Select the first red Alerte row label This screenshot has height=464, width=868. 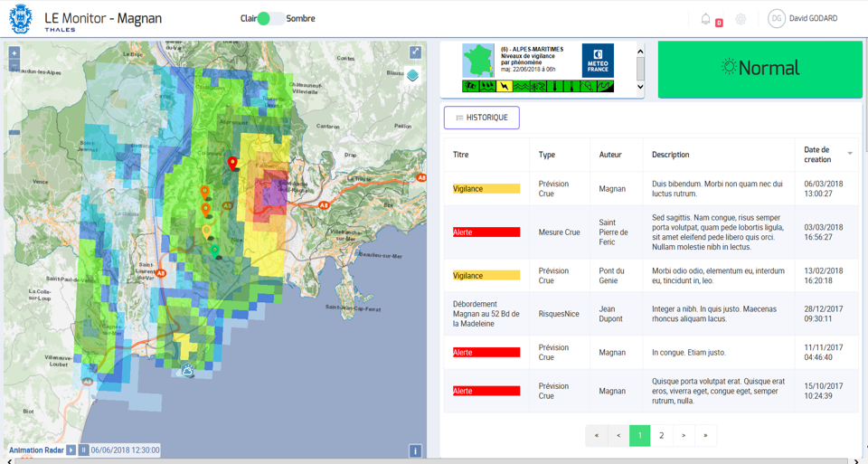[x=486, y=232]
